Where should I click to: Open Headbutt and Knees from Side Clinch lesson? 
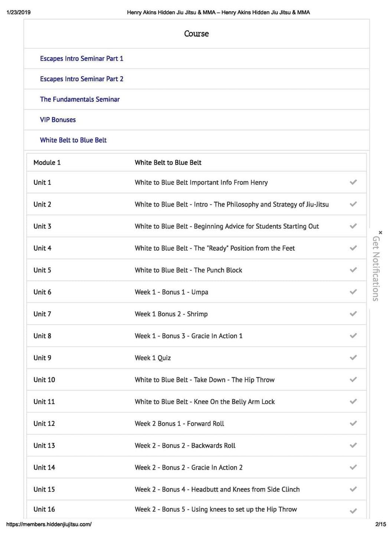click(x=217, y=489)
